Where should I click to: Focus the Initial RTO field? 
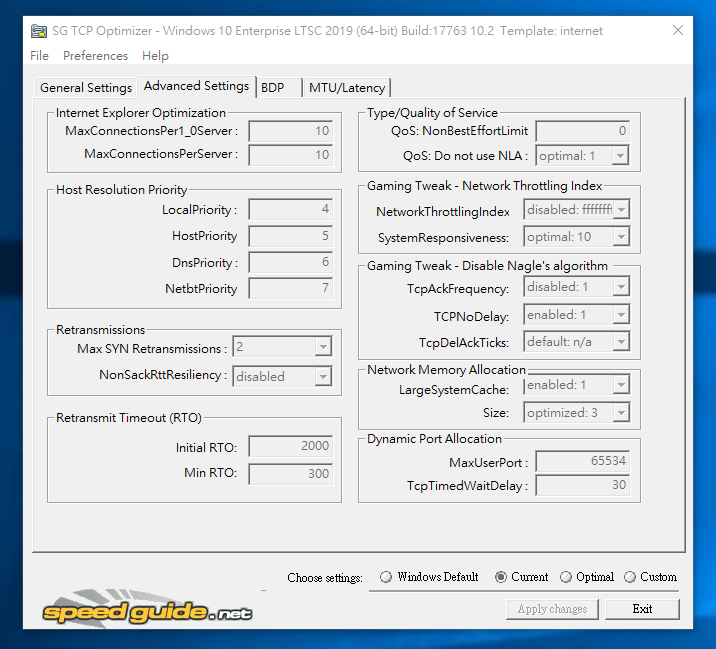[290, 446]
